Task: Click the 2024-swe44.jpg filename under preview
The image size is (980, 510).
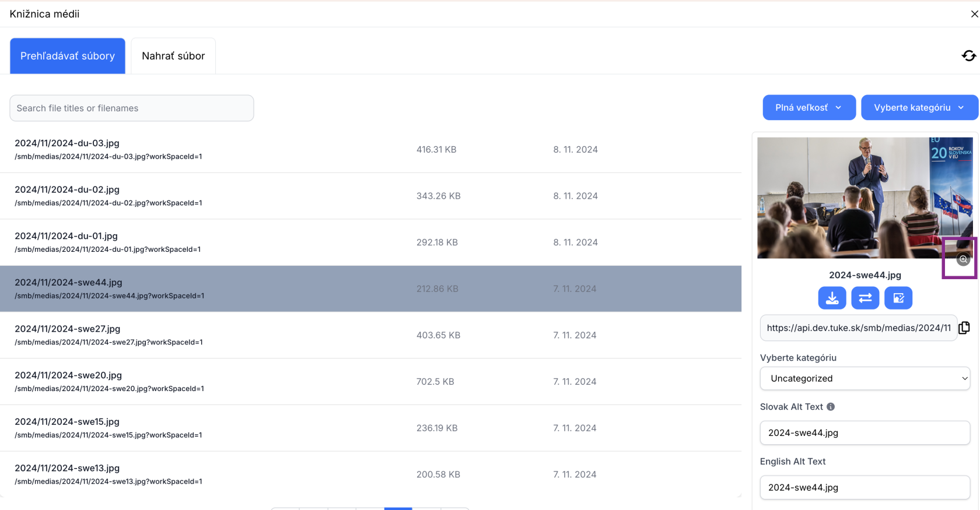Action: (865, 275)
